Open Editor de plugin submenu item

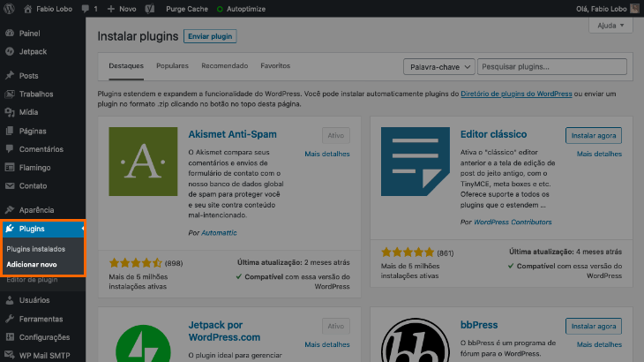pos(32,280)
